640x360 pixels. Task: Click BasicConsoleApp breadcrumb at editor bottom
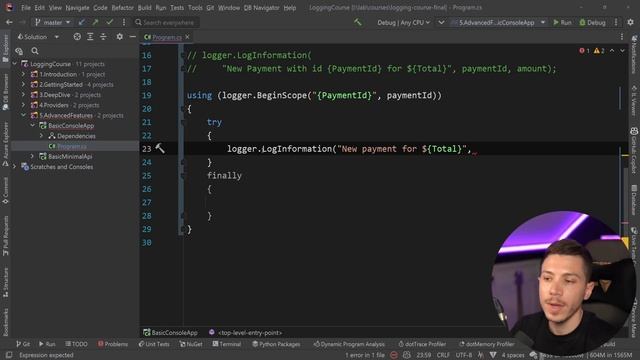point(170,333)
